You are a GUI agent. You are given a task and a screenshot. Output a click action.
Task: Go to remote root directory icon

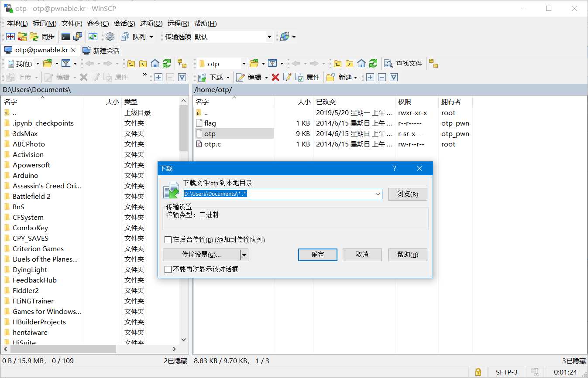(x=349, y=64)
